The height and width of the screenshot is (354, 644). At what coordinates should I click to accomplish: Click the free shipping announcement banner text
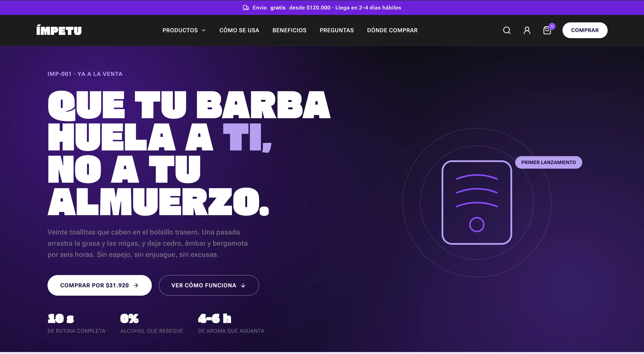(327, 8)
